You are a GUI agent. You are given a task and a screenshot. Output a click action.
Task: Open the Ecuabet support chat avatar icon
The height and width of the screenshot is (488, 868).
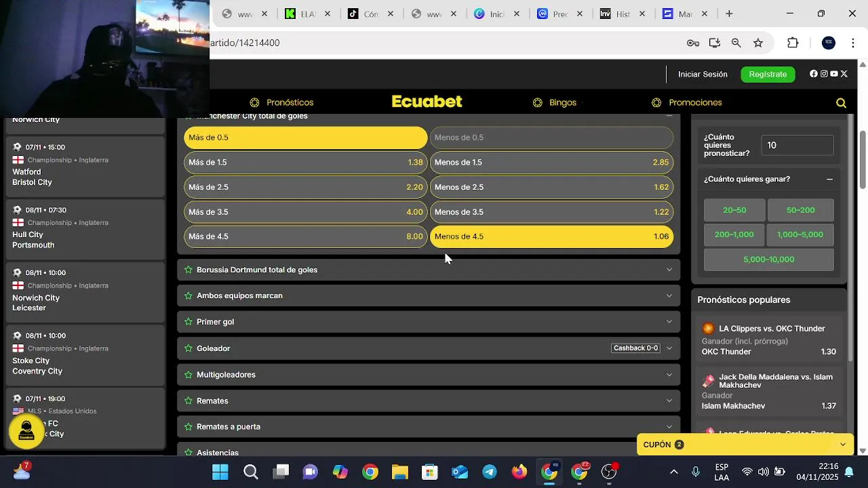pos(26,431)
